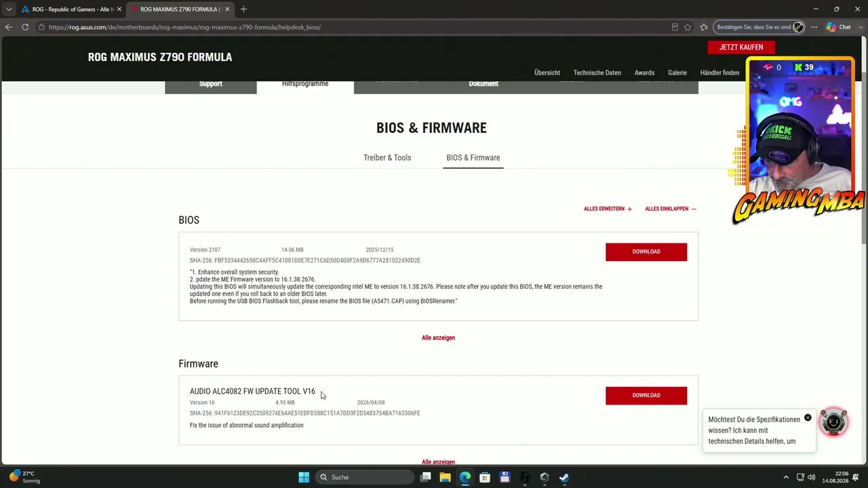This screenshot has width=868, height=488.
Task: Switch to the Dokument tab
Action: (x=484, y=84)
